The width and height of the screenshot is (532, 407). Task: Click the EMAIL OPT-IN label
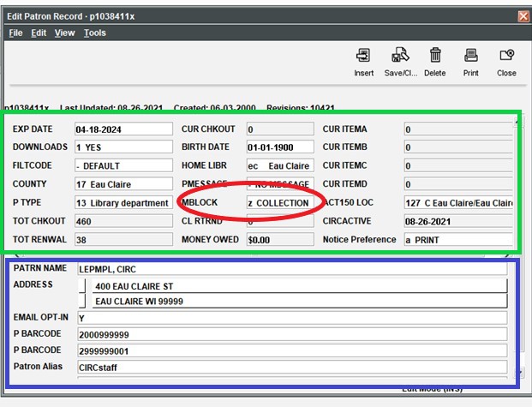click(x=41, y=317)
